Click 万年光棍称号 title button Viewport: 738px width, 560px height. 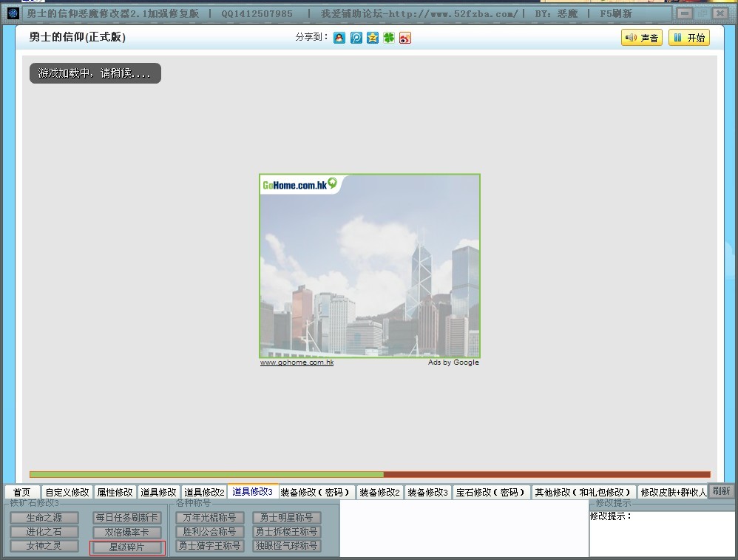pos(209,518)
